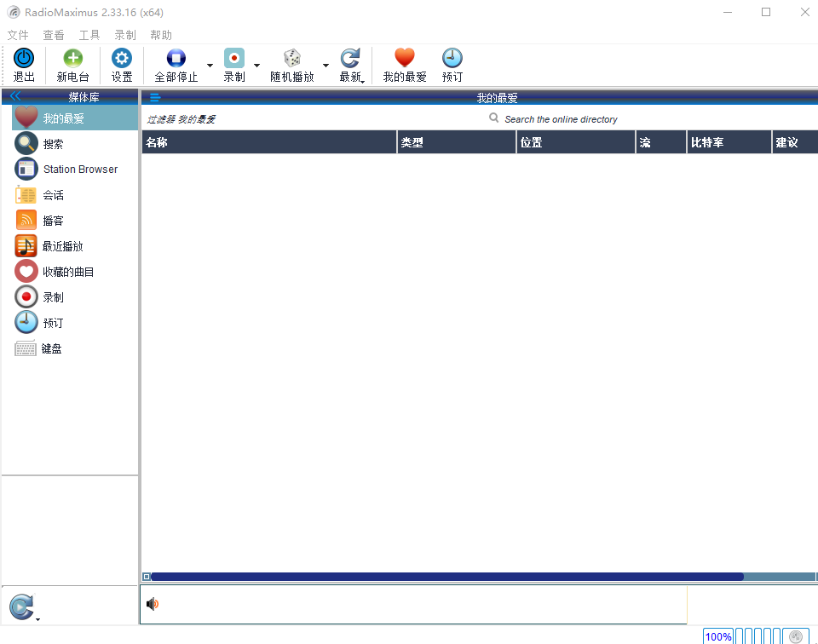Click the 退出 power icon
The image size is (818, 644).
pos(24,59)
